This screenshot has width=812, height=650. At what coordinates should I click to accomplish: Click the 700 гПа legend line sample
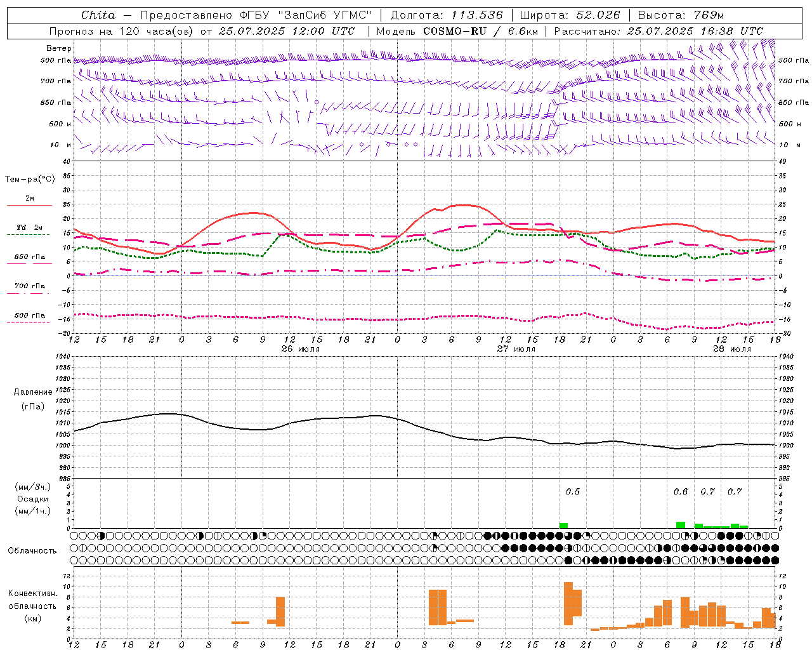[29, 293]
